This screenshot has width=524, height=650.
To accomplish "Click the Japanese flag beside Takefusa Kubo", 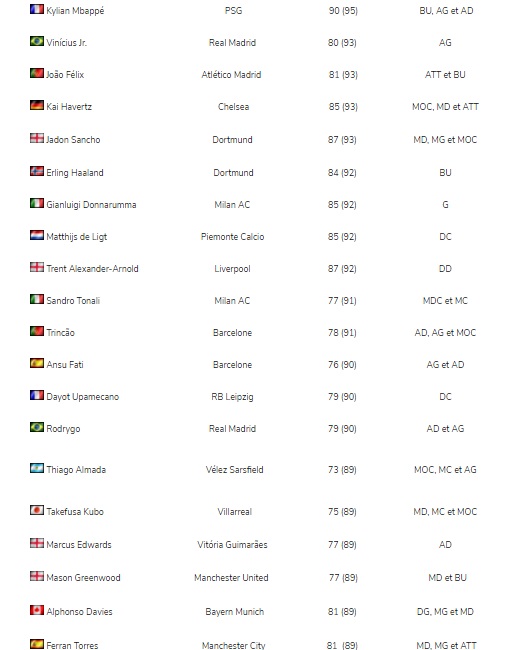I will [x=37, y=510].
